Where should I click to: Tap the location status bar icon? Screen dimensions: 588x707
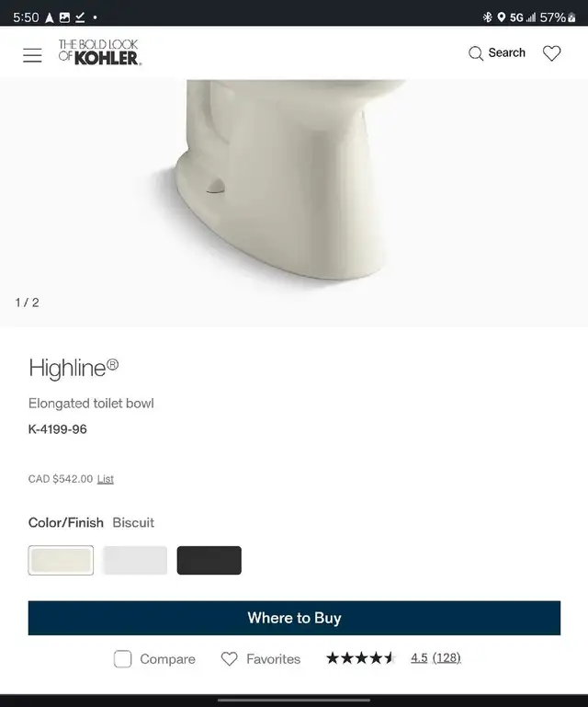(x=501, y=17)
